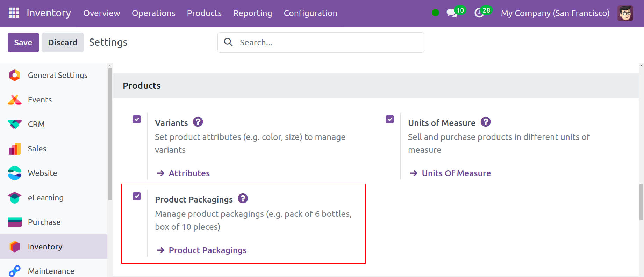
Task: Open the apps grid menu icon
Action: [x=14, y=13]
